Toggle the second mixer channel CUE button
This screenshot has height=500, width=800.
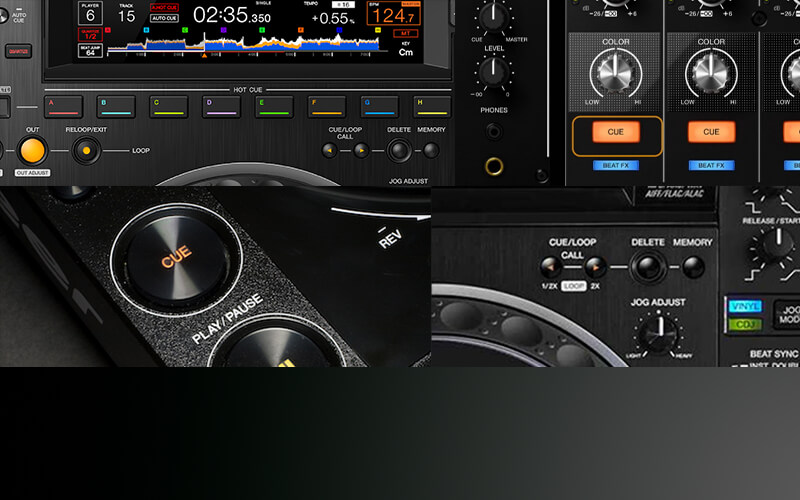711,132
